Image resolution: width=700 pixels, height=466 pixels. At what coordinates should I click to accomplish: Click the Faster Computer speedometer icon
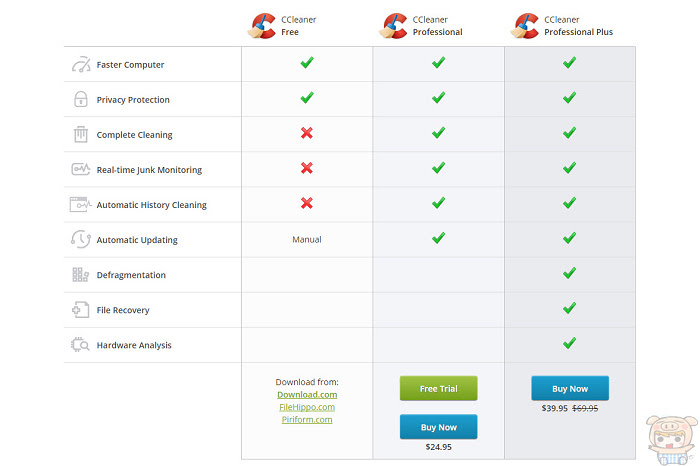coord(81,65)
